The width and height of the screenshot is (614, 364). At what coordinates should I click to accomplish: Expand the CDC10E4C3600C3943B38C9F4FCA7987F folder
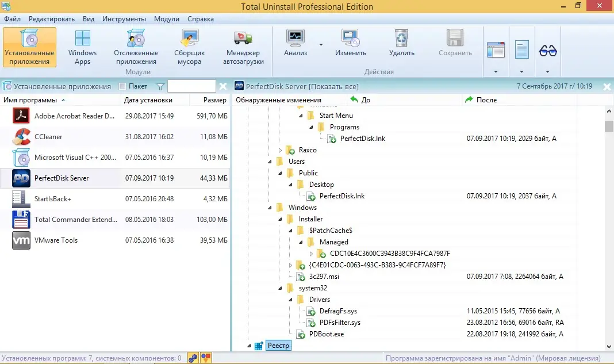coord(311,254)
